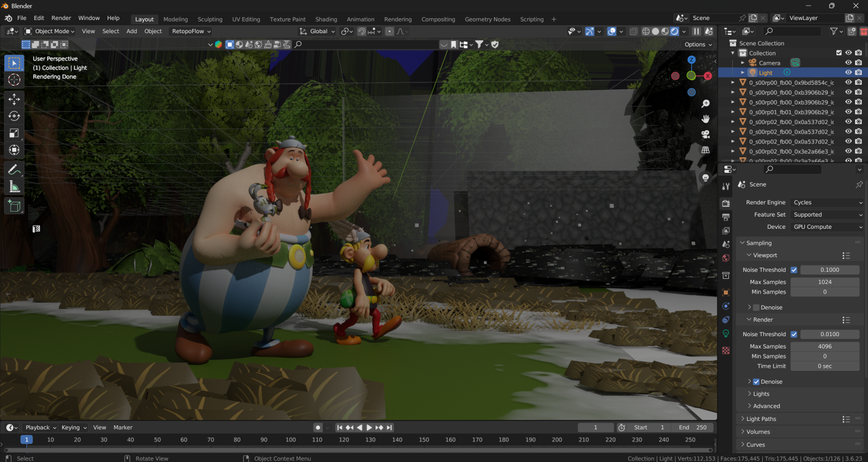Select the Scale tool

click(x=14, y=133)
